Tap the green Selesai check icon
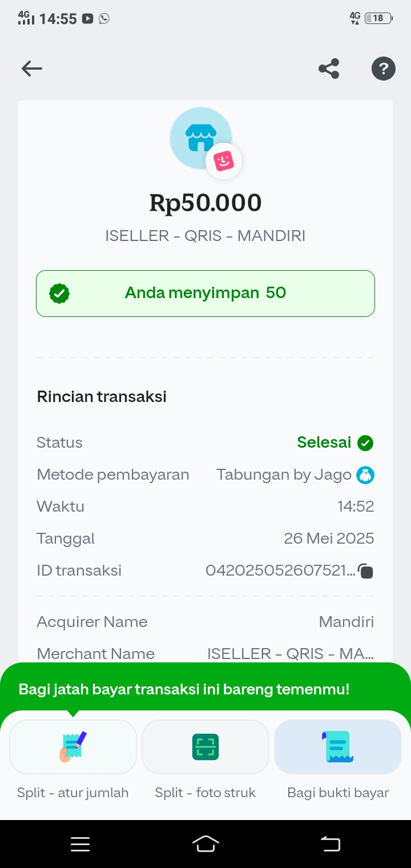 [365, 443]
